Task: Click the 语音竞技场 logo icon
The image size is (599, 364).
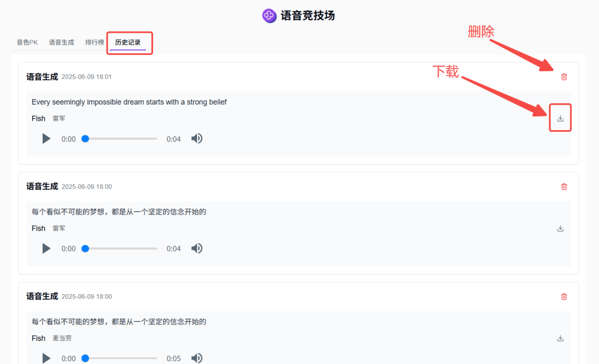Action: click(269, 16)
